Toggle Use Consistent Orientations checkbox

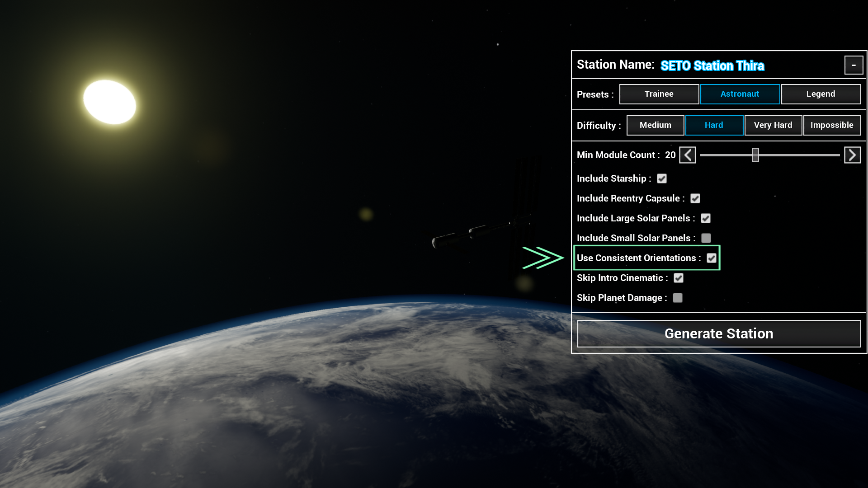click(x=712, y=258)
